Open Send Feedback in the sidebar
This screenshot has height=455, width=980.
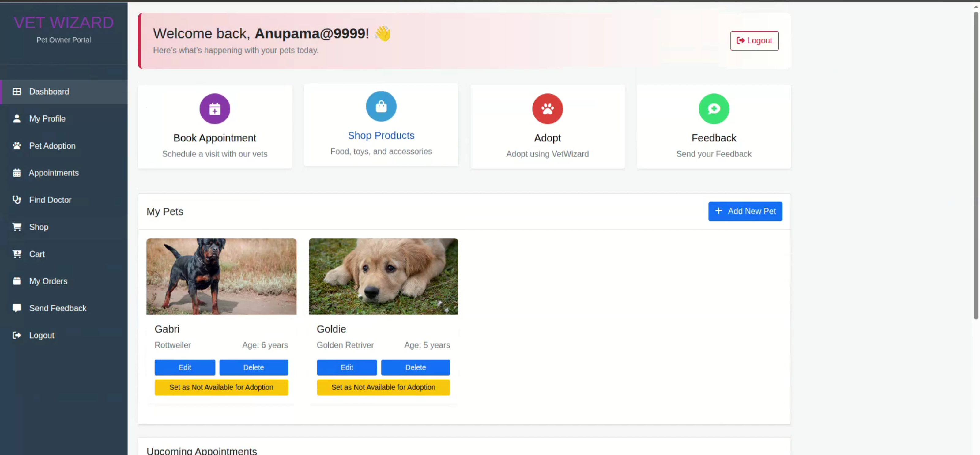click(64, 308)
